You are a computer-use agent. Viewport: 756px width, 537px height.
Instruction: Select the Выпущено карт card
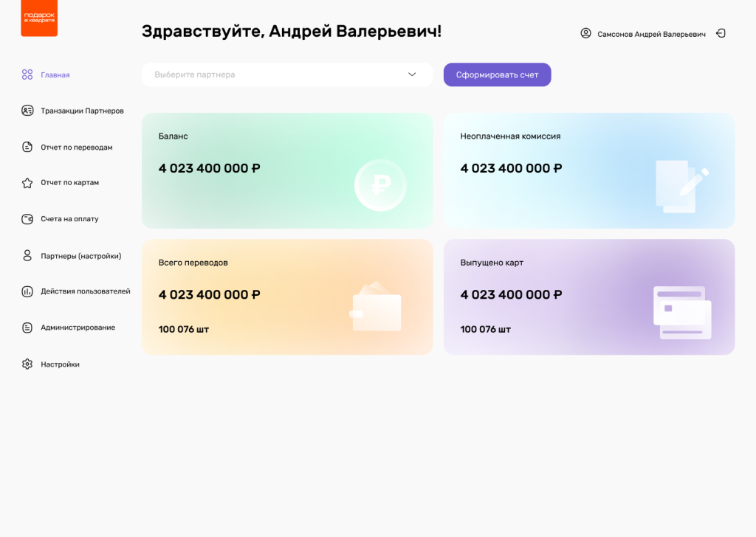[x=588, y=297]
